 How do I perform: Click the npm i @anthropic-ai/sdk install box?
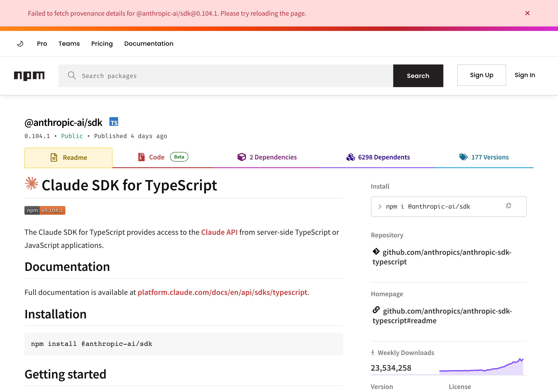[x=449, y=207]
